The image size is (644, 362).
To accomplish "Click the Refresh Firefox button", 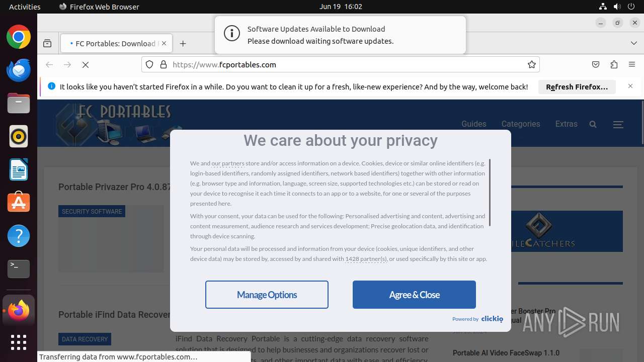I will click(x=577, y=87).
